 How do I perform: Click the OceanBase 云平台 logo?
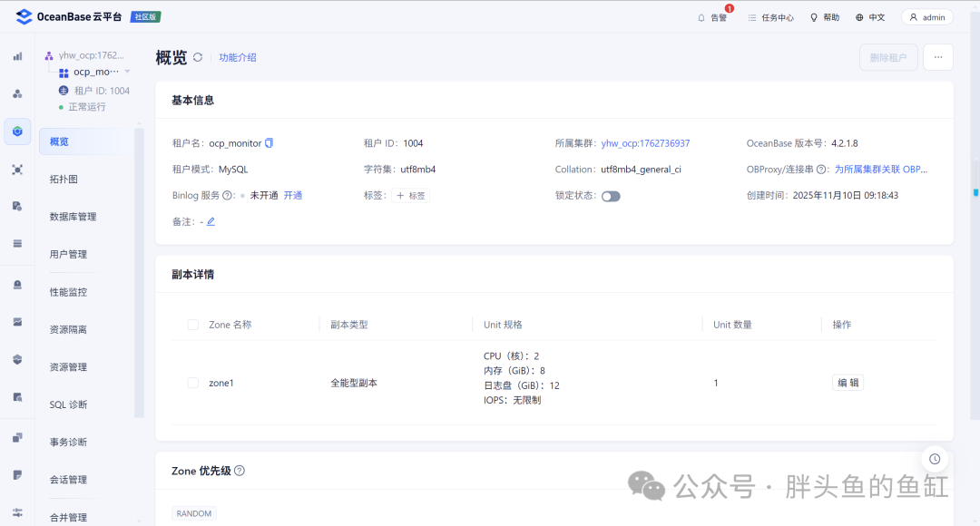[x=69, y=17]
